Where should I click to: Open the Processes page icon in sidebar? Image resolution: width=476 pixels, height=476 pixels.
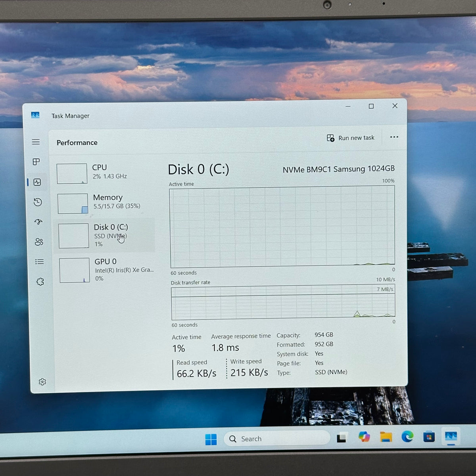(36, 162)
